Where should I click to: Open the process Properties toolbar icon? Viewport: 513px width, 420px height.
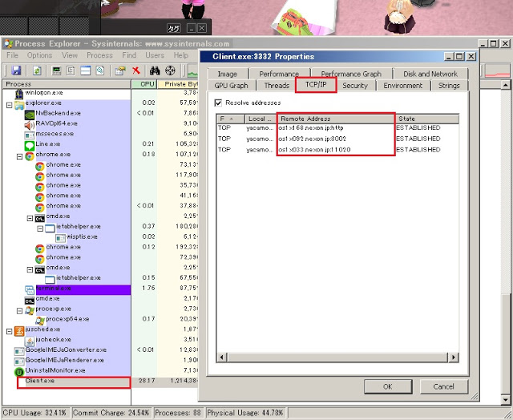(120, 71)
